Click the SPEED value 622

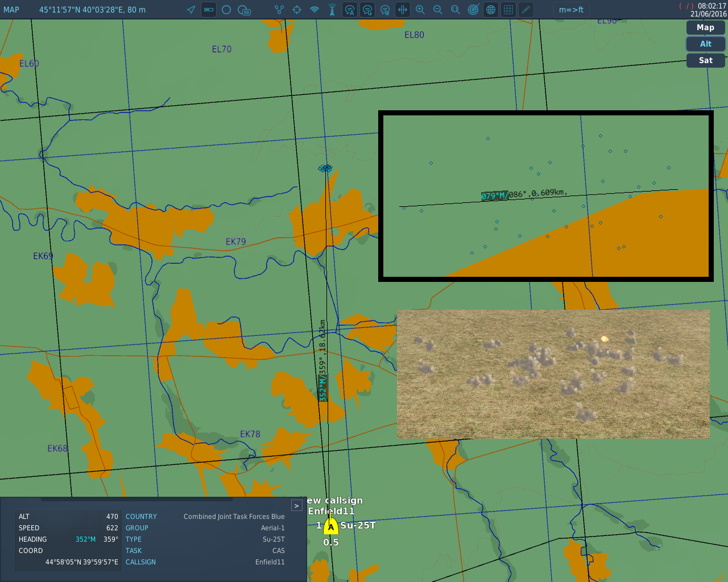(112, 528)
